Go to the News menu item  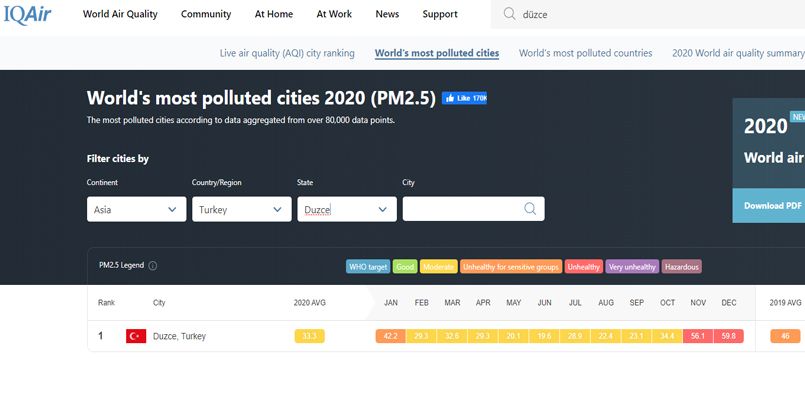click(387, 14)
